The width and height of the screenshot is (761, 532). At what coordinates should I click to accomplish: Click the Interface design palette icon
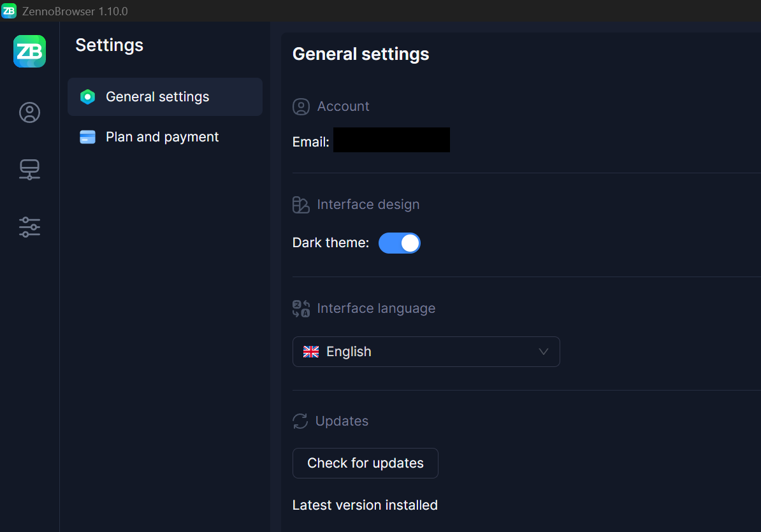coord(301,205)
